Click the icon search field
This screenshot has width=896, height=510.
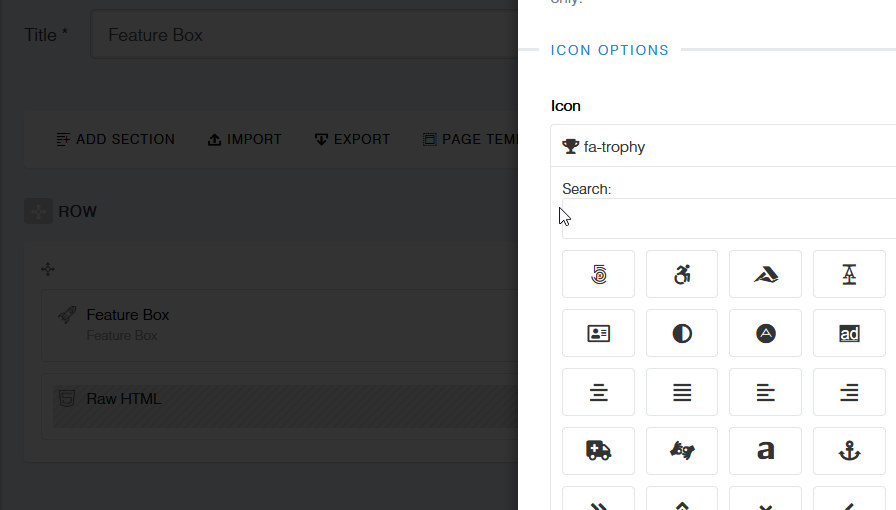pyautogui.click(x=728, y=219)
